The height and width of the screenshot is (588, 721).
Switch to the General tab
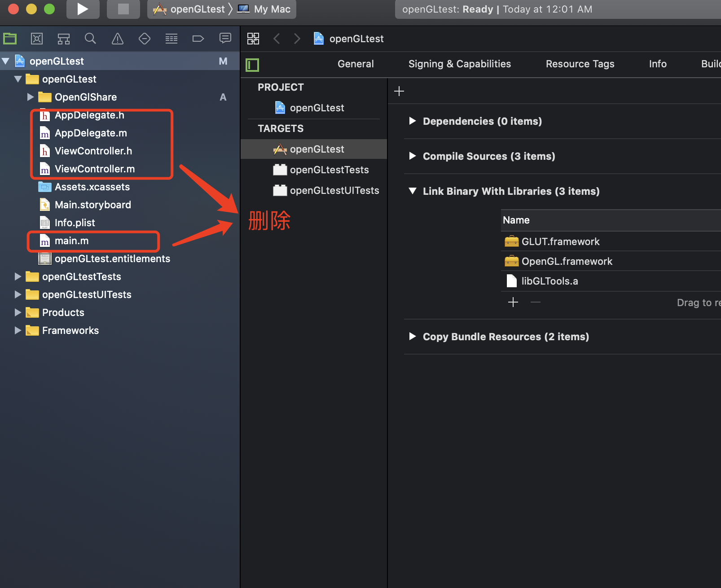[356, 64]
